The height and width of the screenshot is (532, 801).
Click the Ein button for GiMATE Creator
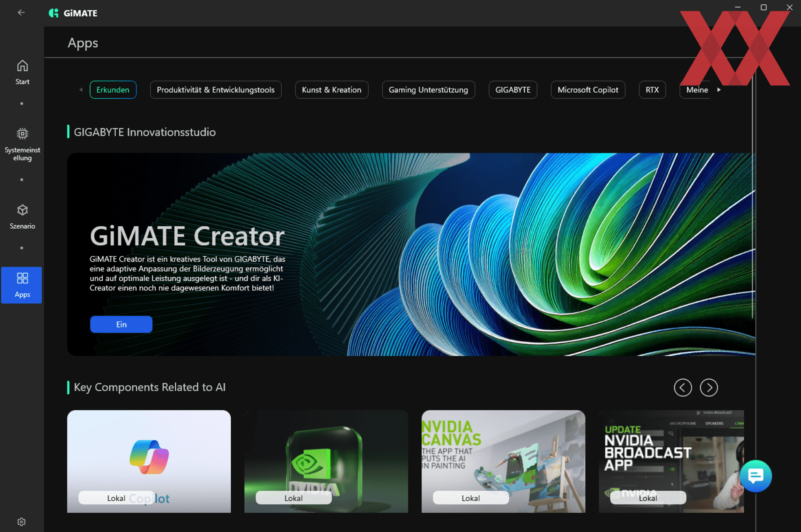pos(121,324)
